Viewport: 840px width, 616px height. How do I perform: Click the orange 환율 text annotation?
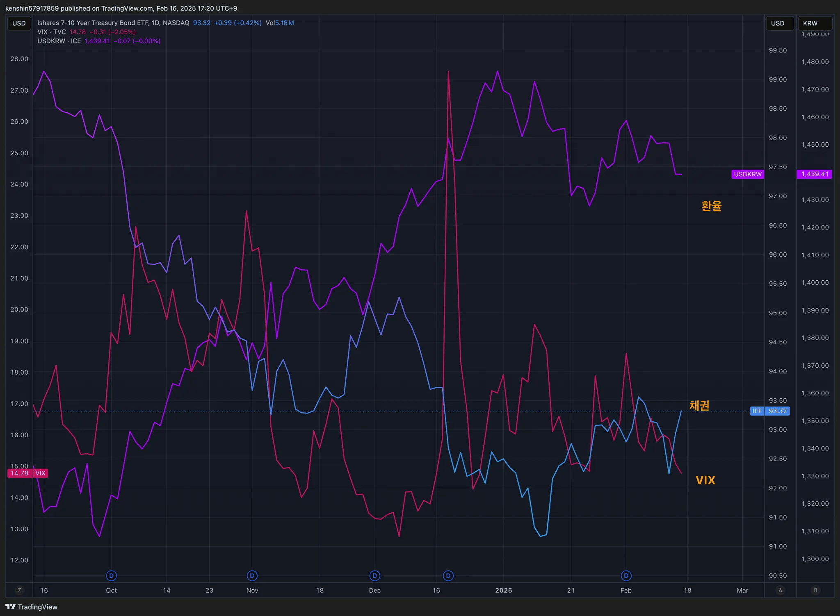pos(711,206)
